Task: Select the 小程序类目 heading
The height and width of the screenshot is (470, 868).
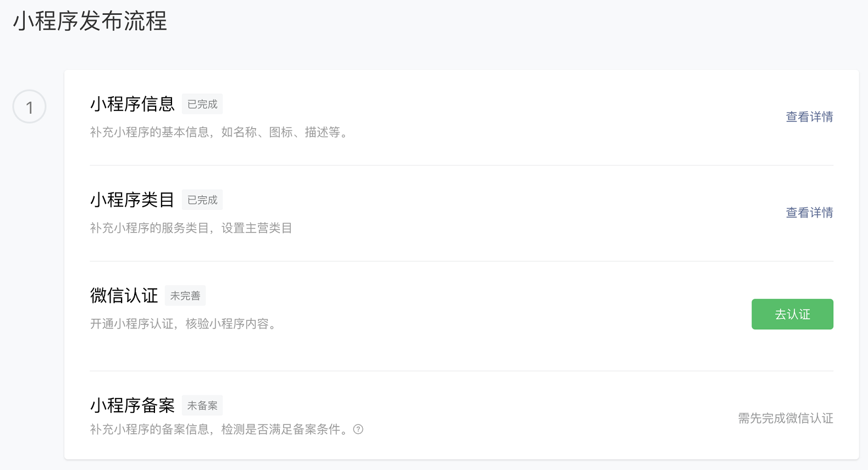Action: click(x=132, y=200)
